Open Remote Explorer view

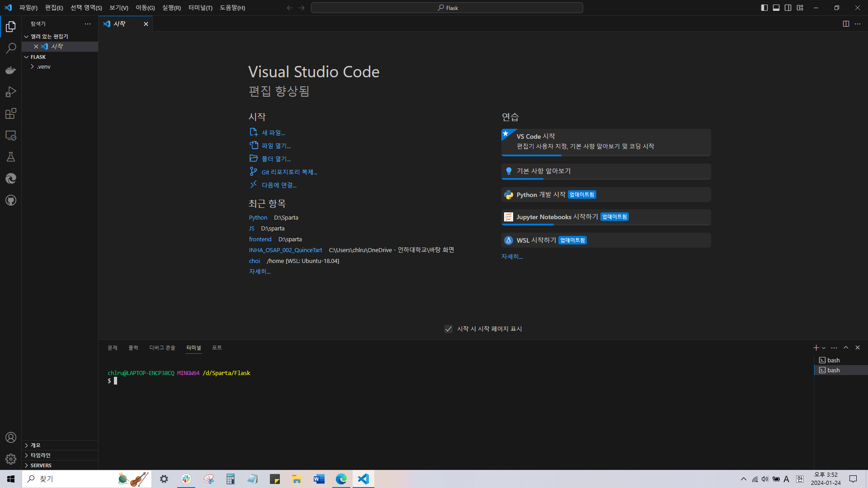11,135
